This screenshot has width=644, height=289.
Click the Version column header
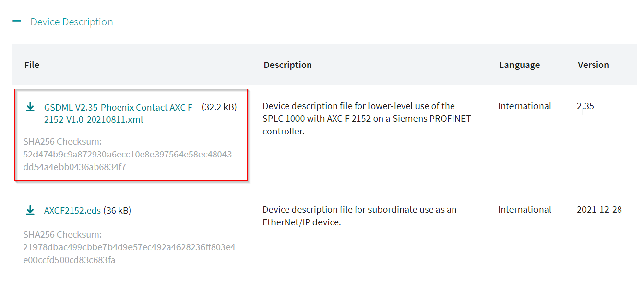click(594, 65)
